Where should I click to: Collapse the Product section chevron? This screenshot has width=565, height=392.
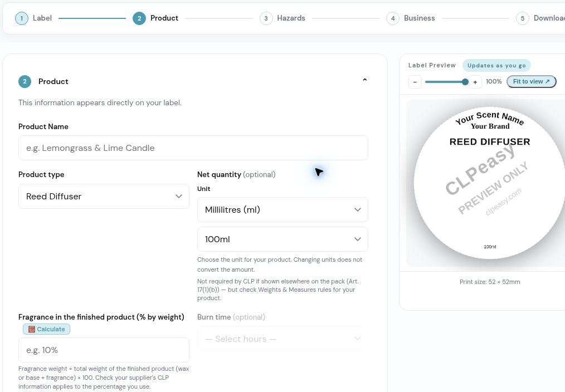click(x=364, y=80)
